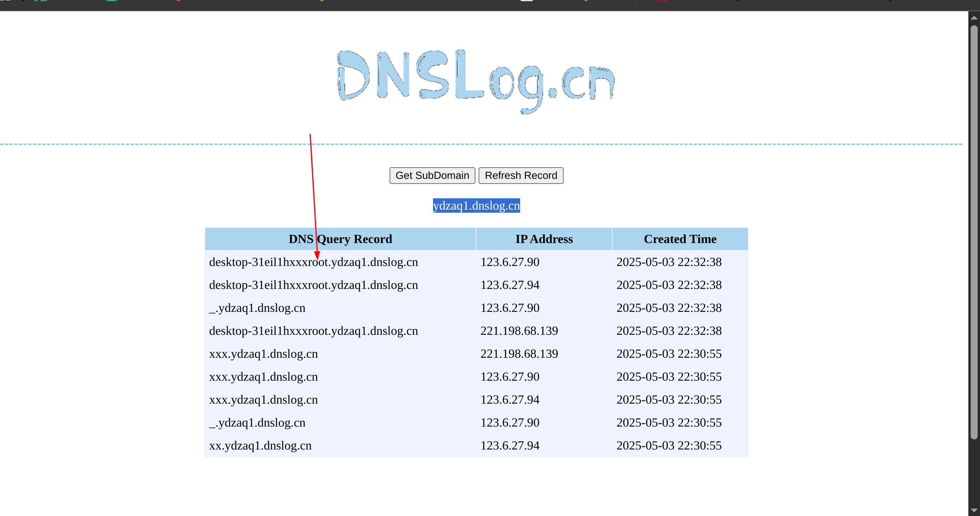This screenshot has height=516, width=980.
Task: Click xxx.ydzaq1.dnslog.cn record with IP 221.198.68.139
Action: pos(263,354)
